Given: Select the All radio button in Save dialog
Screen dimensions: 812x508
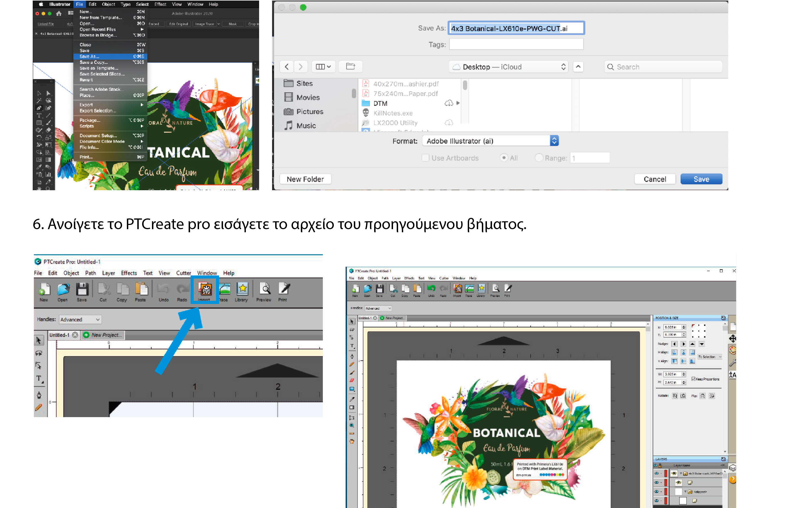Looking at the screenshot, I should click(x=504, y=157).
